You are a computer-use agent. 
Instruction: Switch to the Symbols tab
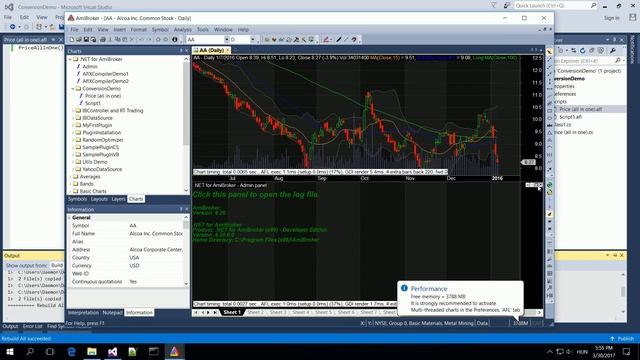(78, 199)
